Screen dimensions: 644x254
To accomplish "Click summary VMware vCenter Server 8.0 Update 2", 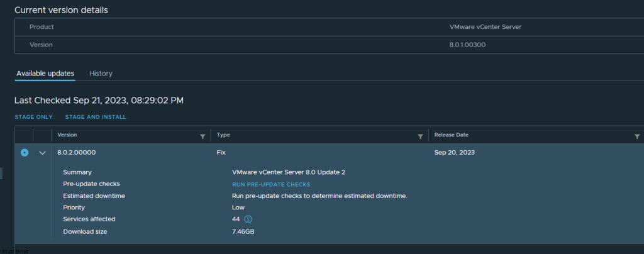I will coord(288,172).
